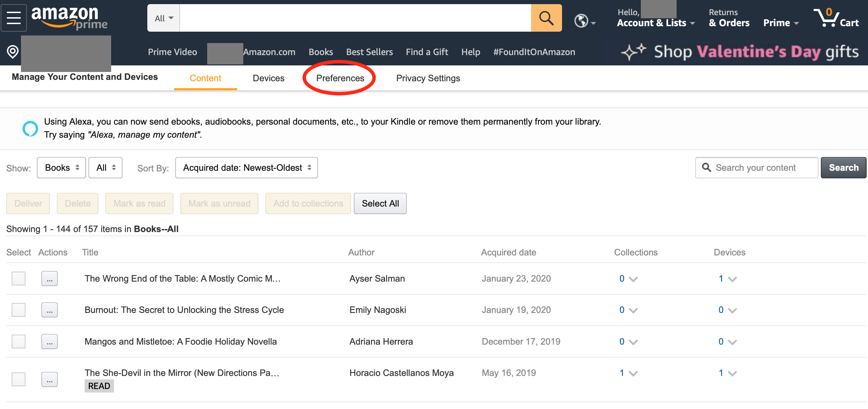Click the delivery location pin icon
The width and height of the screenshot is (868, 409).
pyautogui.click(x=13, y=52)
